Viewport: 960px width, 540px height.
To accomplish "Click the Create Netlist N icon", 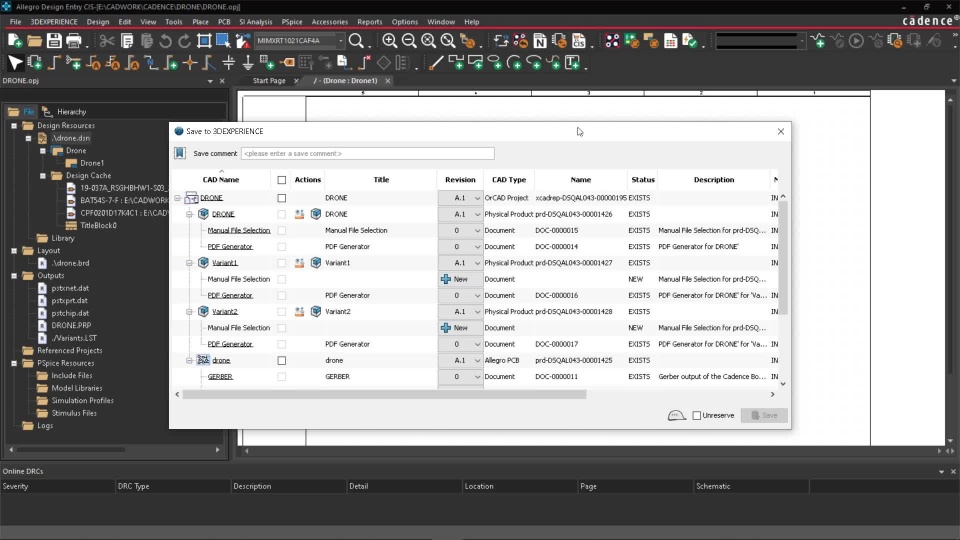I will [x=540, y=41].
